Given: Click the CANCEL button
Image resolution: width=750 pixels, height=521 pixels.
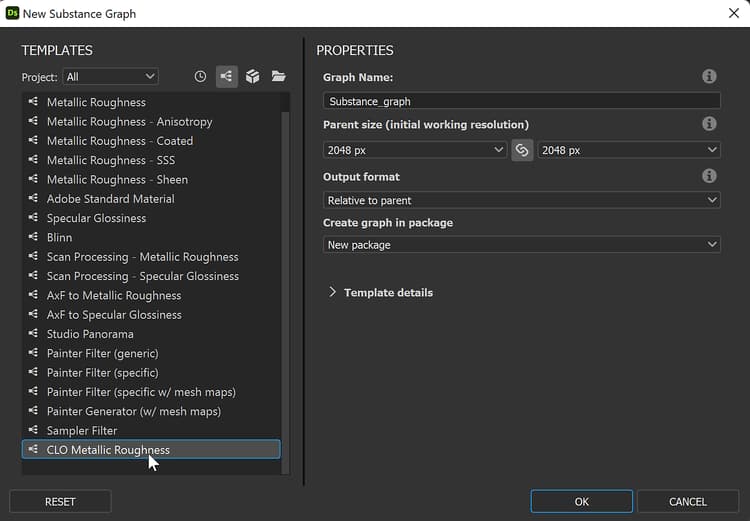Looking at the screenshot, I should (x=688, y=501).
